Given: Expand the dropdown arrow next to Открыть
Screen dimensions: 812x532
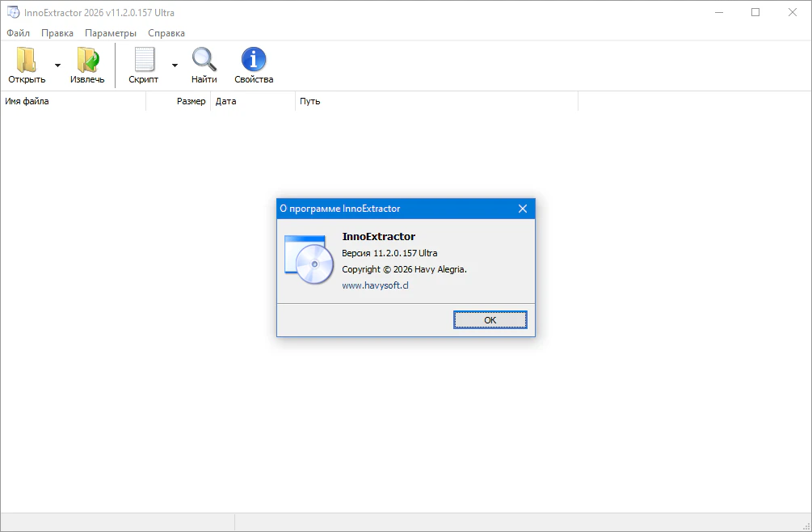Looking at the screenshot, I should tap(57, 65).
